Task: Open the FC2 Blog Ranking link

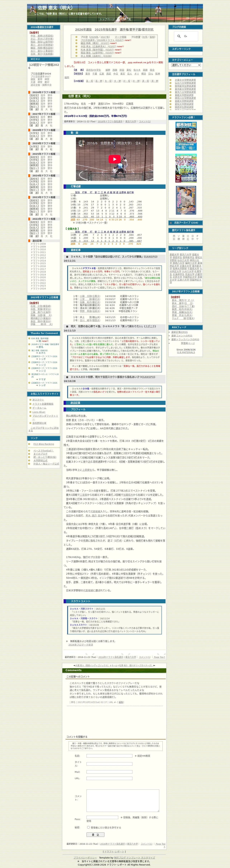Action: (x=44, y=444)
